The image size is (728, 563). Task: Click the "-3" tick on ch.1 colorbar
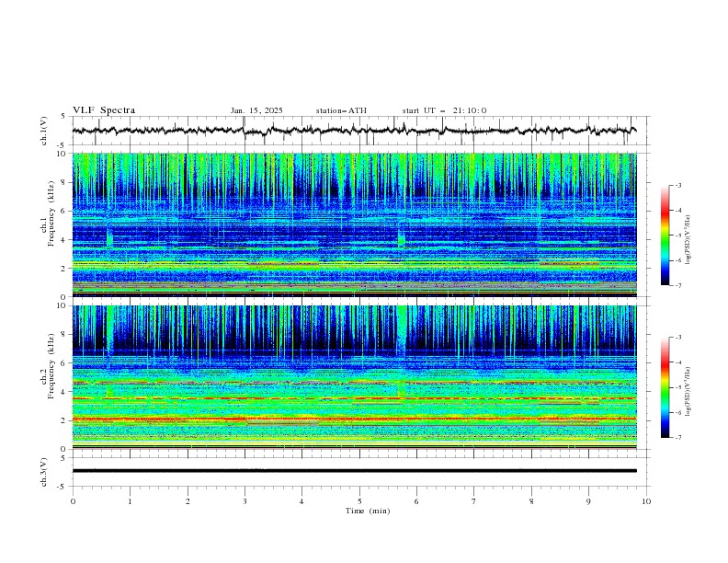click(677, 185)
